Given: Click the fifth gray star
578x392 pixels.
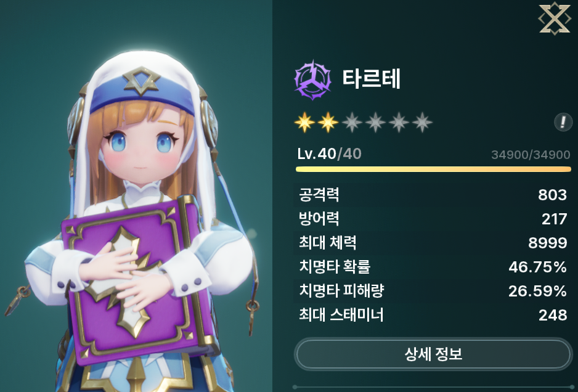Looking at the screenshot, I should pos(399,123).
